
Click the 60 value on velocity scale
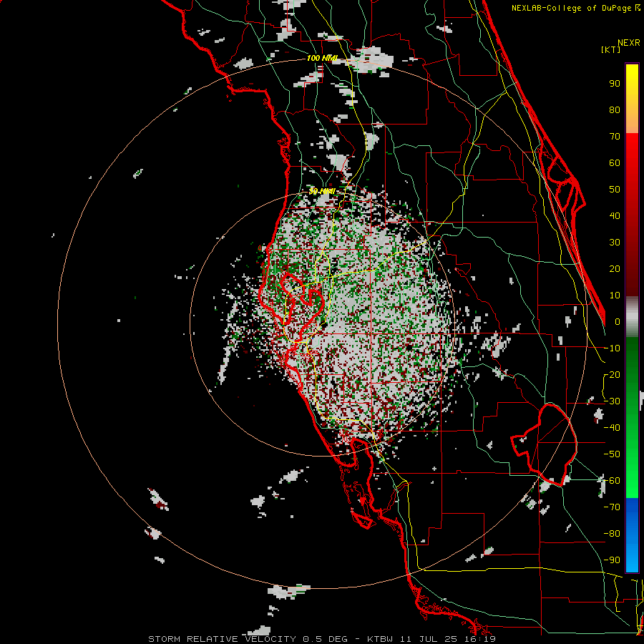615,162
